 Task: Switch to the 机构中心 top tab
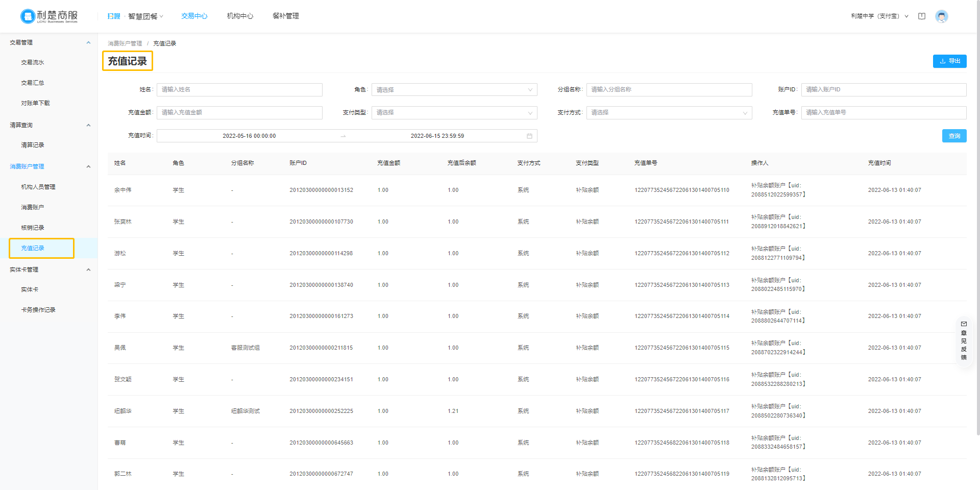tap(240, 16)
